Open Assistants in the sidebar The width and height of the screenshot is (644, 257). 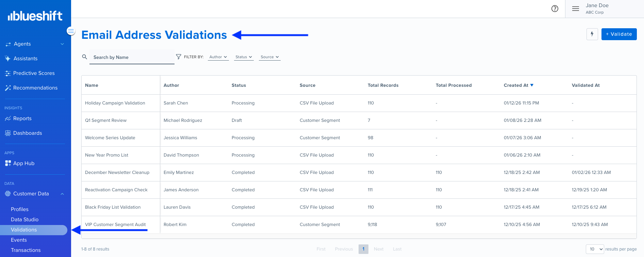[x=26, y=59]
